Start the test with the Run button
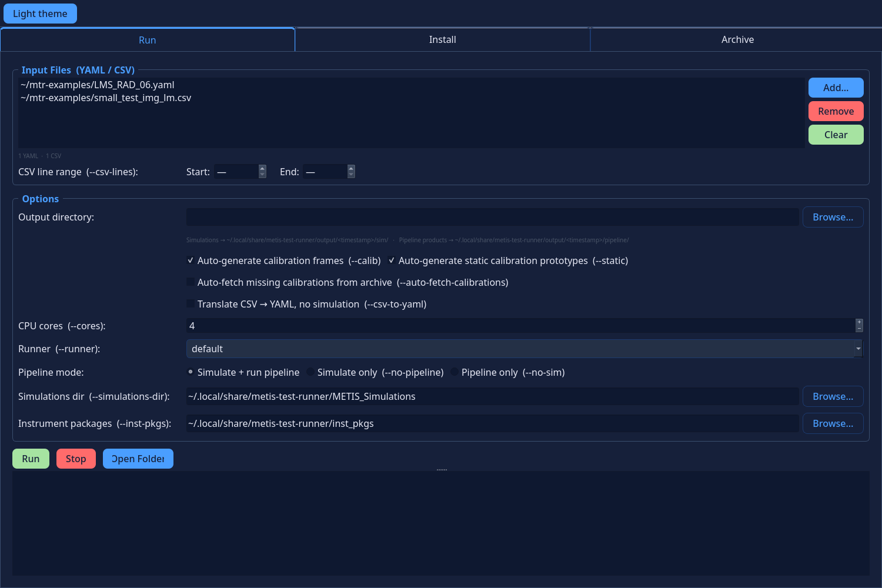This screenshot has height=588, width=882. coord(31,459)
